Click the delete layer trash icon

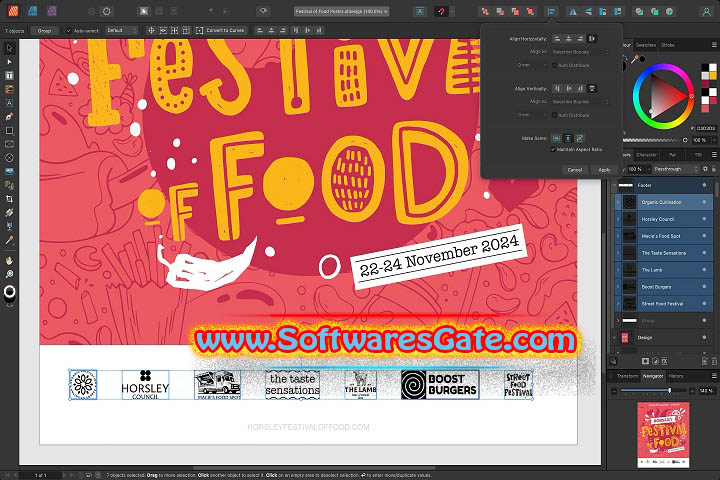714,361
